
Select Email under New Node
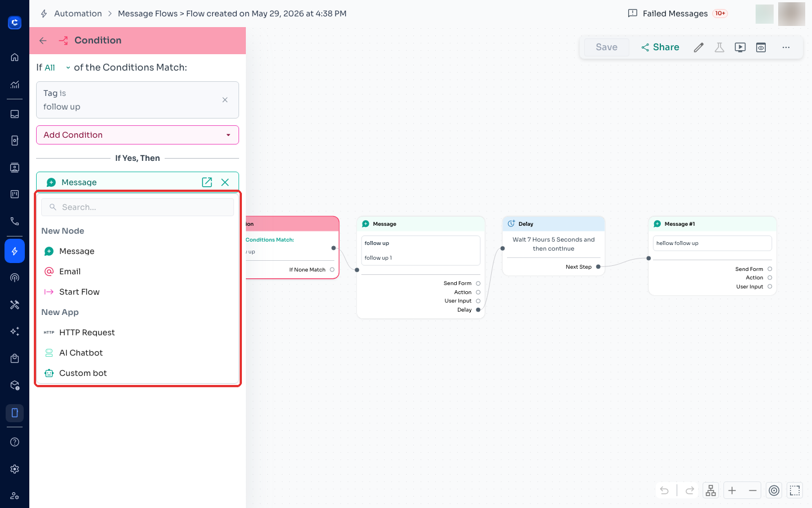[x=138, y=271]
